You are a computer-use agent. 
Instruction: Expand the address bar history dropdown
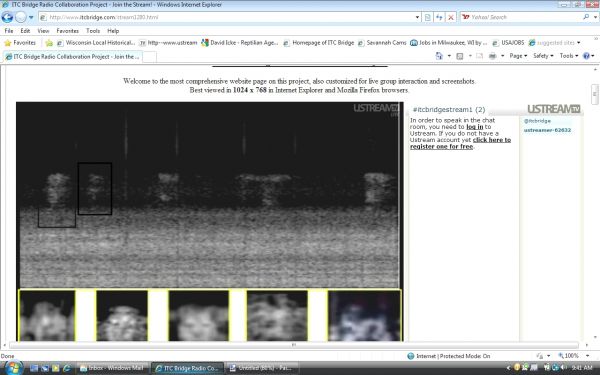pyautogui.click(x=417, y=17)
